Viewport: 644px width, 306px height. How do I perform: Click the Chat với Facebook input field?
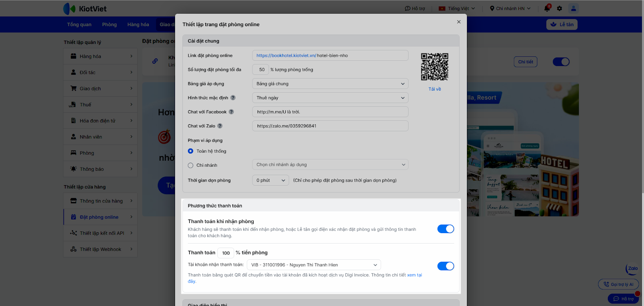[330, 112]
